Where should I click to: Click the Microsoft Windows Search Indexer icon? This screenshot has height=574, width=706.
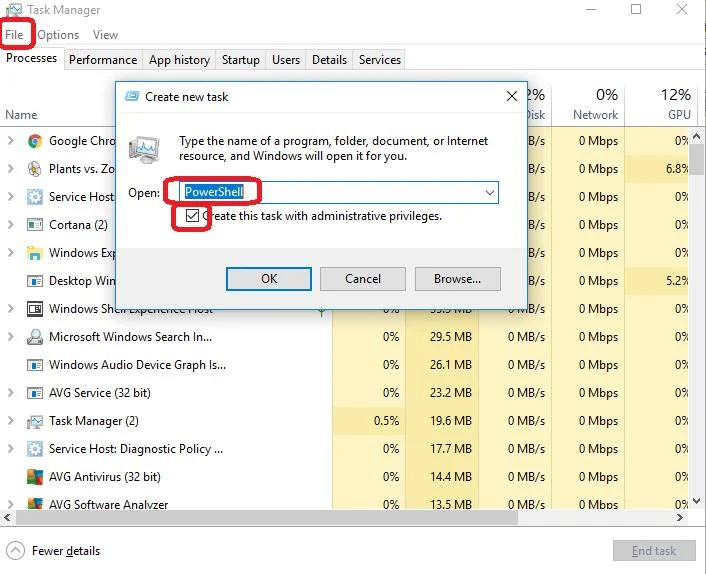tap(35, 337)
